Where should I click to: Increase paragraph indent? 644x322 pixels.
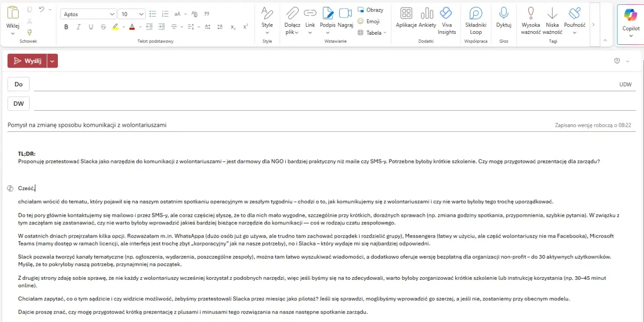(162, 27)
